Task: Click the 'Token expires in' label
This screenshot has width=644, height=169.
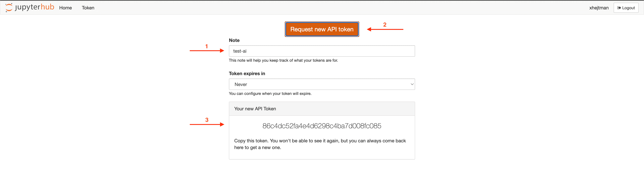Action: click(x=247, y=73)
